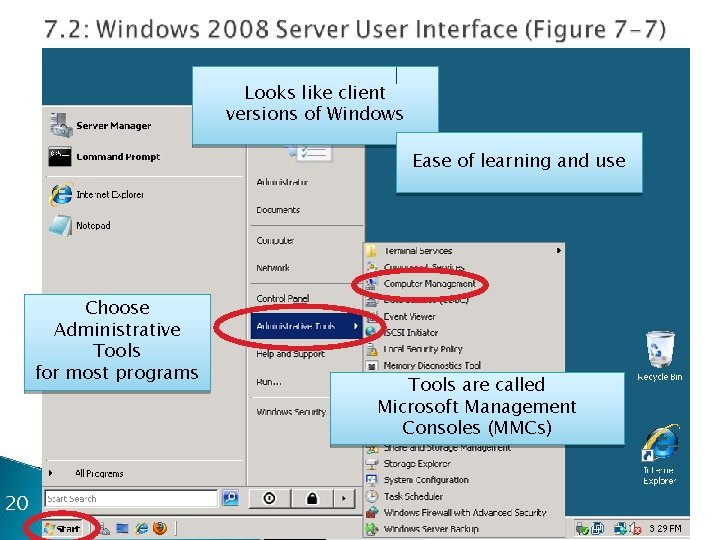This screenshot has height=540, width=720.
Task: Expand Terminal Services submenu arrow
Action: click(x=558, y=251)
